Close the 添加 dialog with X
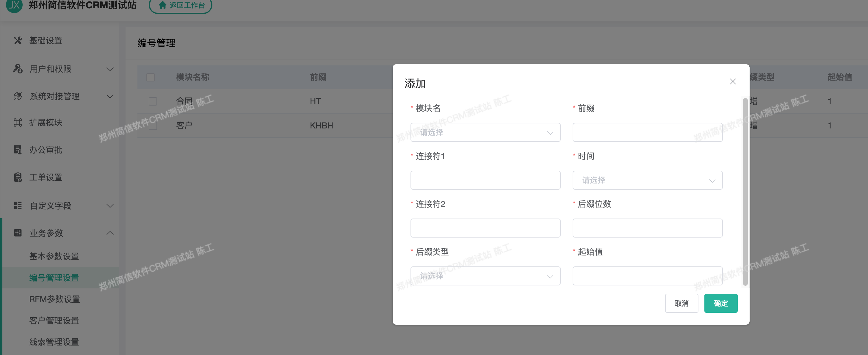Image resolution: width=868 pixels, height=355 pixels. [733, 81]
